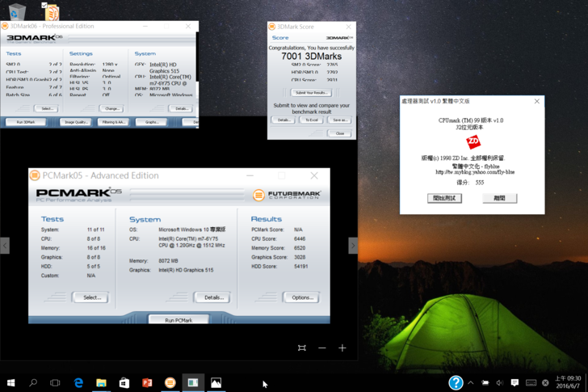Click Select under PCMark05 Tests

[91, 297]
